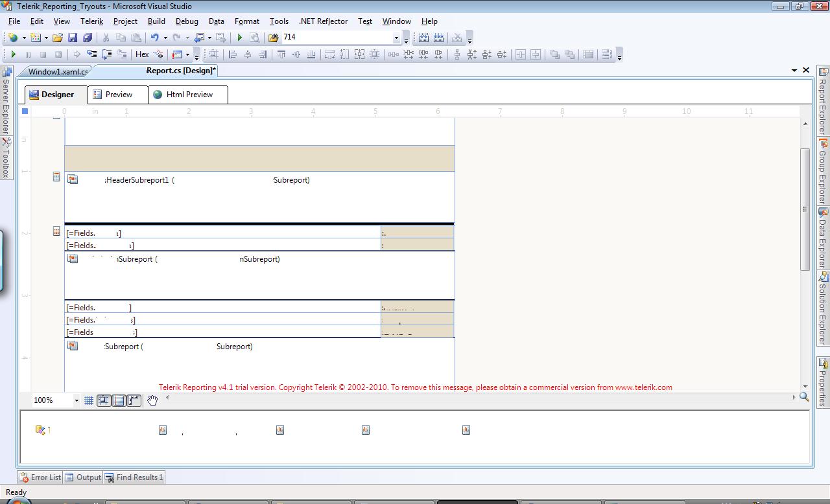Expand the New Project dropdown arrow
Image resolution: width=830 pixels, height=504 pixels.
pyautogui.click(x=24, y=38)
